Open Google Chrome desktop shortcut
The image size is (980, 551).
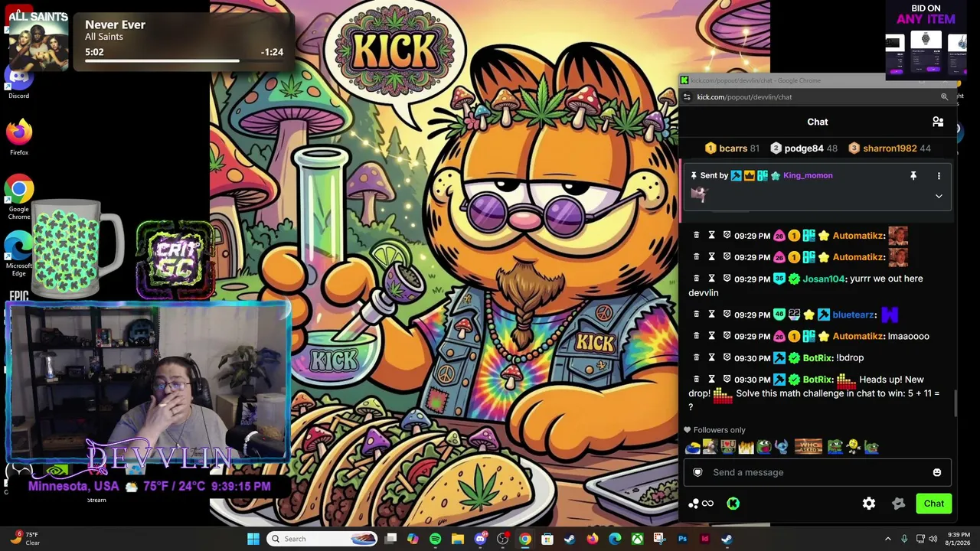click(19, 197)
